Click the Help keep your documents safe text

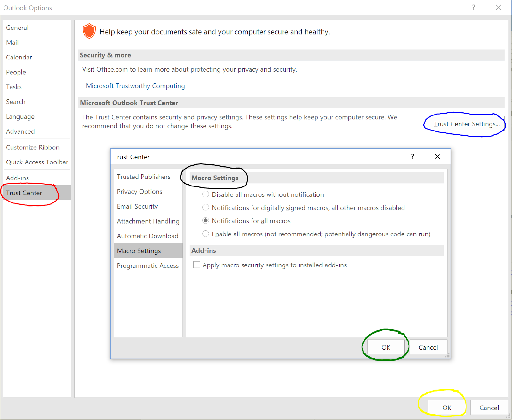pyautogui.click(x=215, y=32)
